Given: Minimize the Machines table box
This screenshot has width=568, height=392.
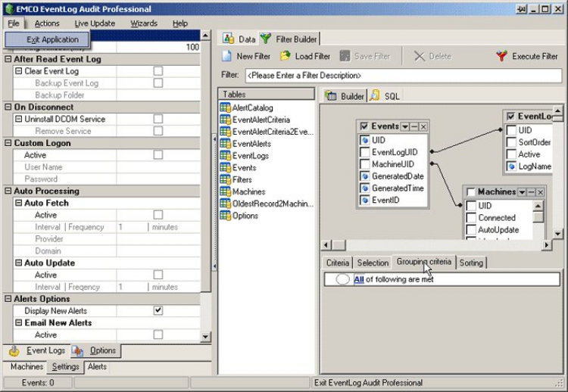Looking at the screenshot, I should pos(531,191).
